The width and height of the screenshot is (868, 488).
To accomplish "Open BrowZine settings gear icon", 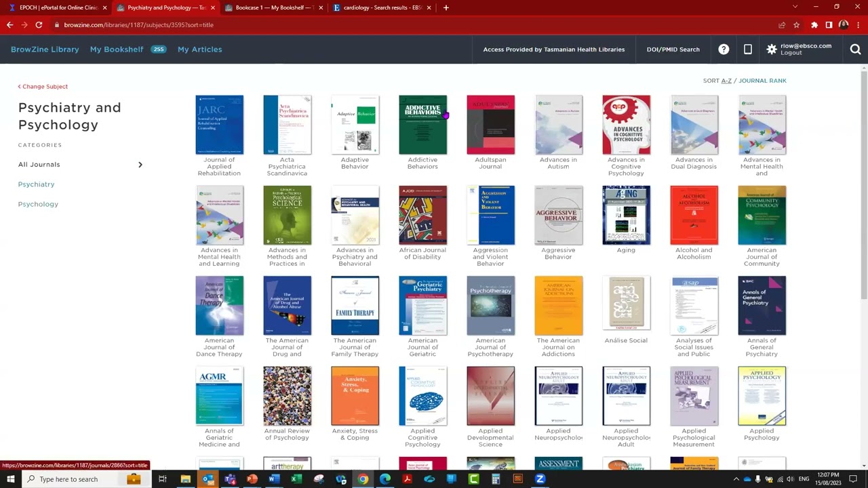I will coord(772,49).
